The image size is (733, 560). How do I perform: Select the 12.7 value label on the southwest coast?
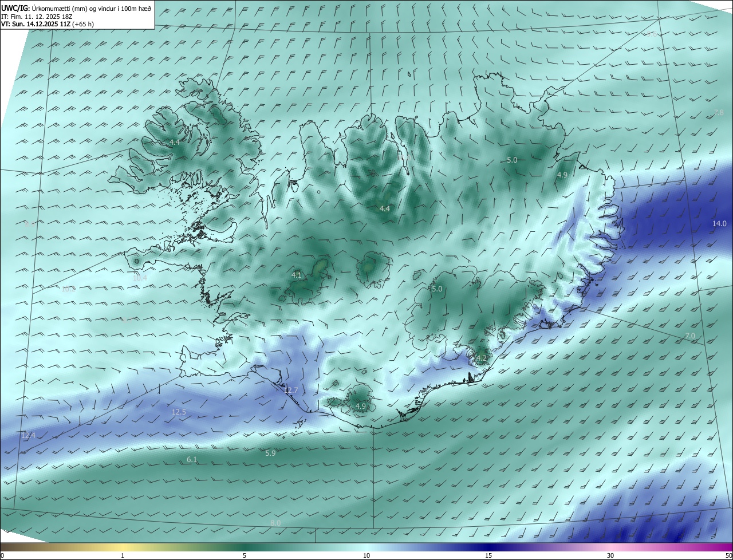click(x=290, y=390)
